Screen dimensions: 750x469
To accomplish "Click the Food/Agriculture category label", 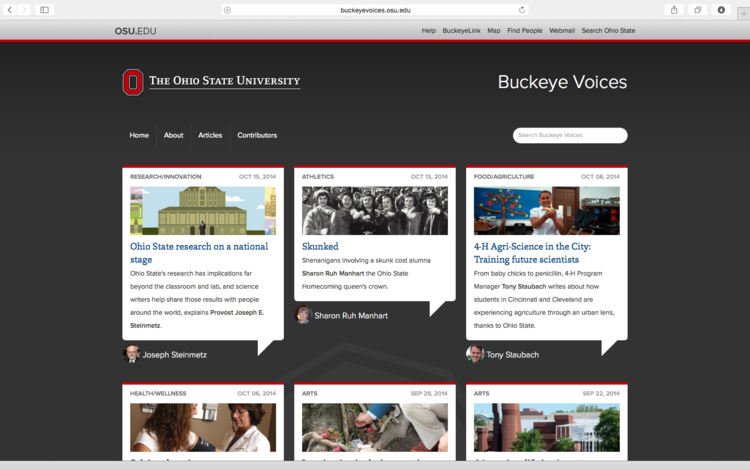I will point(504,176).
